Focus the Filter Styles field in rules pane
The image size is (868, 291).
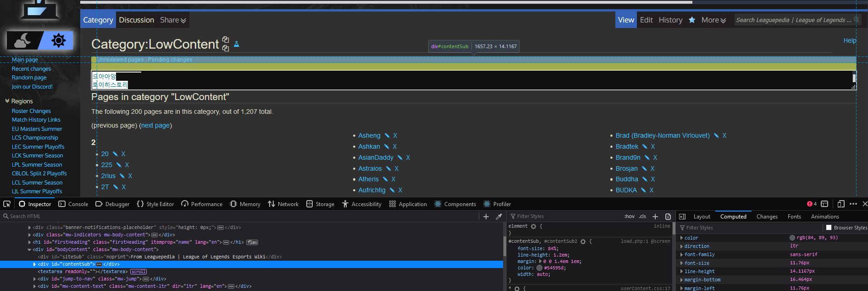pos(564,217)
